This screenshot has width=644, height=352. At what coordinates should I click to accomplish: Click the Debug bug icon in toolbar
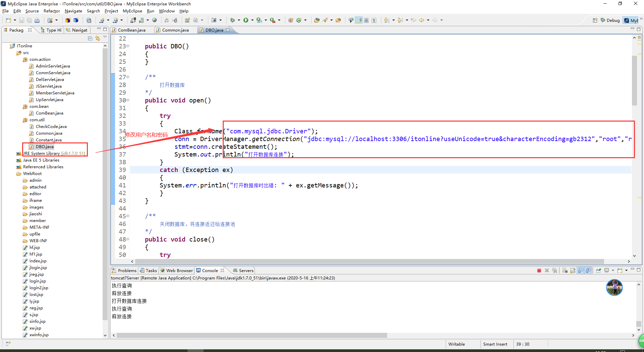pos(232,20)
